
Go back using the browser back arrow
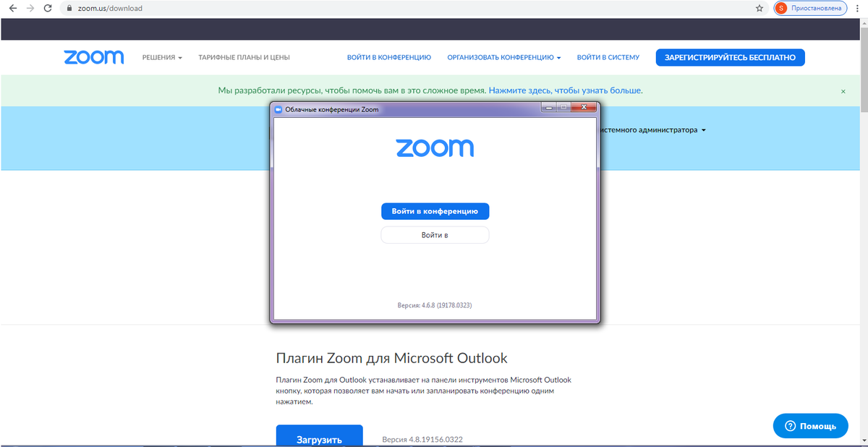12,9
